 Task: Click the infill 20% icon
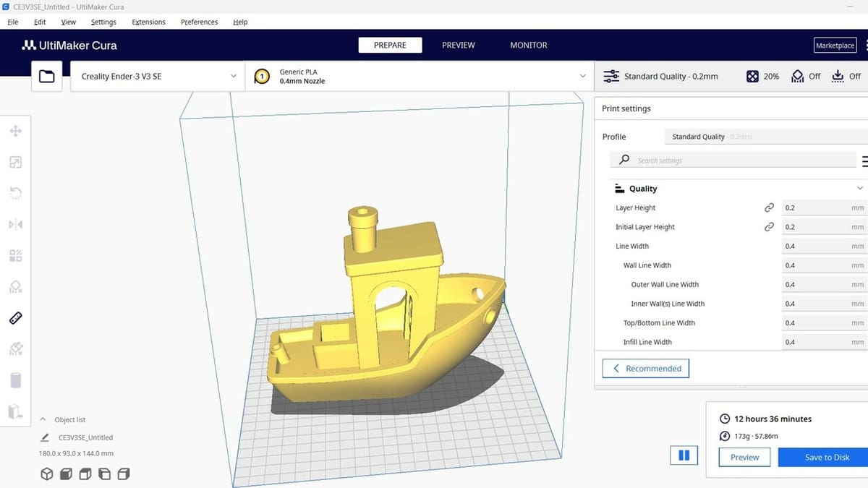[x=753, y=76]
